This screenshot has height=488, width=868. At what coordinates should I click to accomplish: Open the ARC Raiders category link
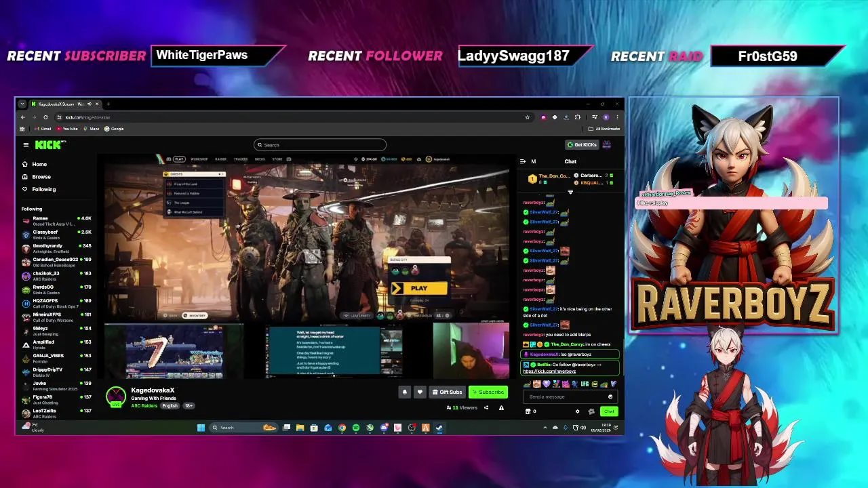click(144, 405)
